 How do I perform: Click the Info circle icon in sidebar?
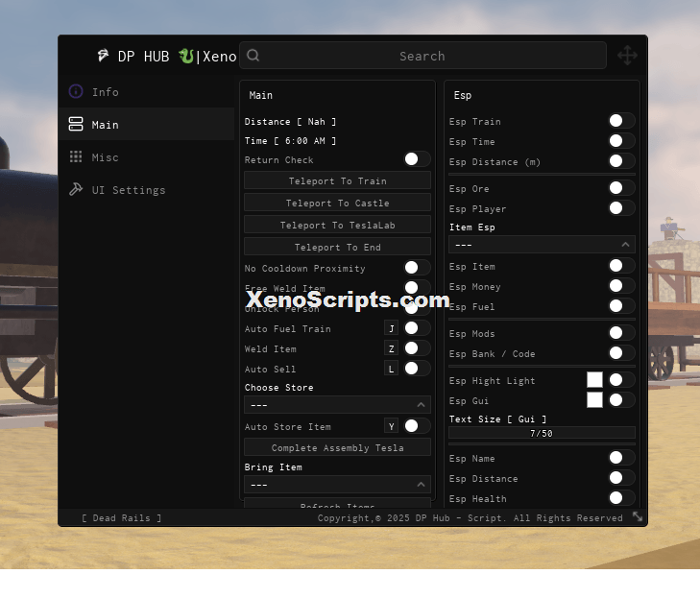[76, 91]
